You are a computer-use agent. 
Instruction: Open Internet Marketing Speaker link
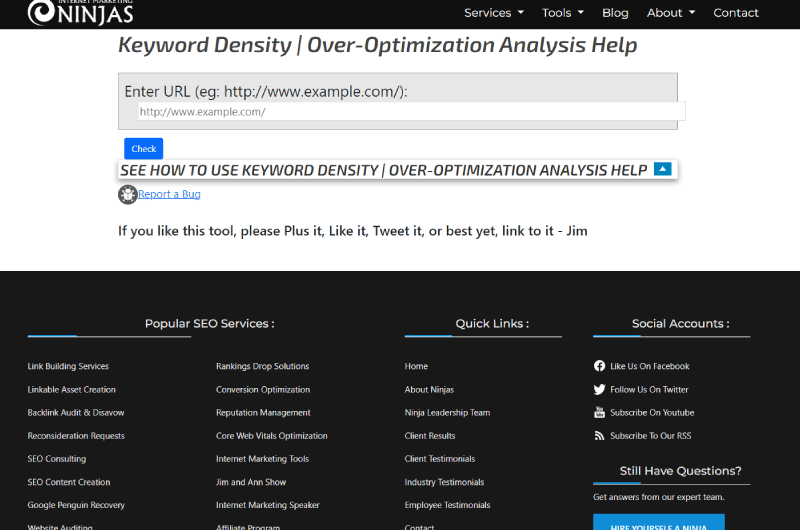267,505
